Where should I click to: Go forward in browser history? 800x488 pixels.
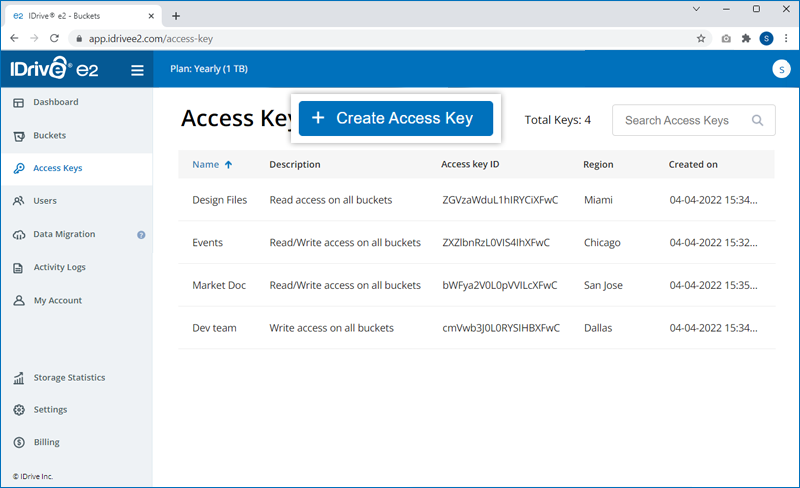pos(34,38)
